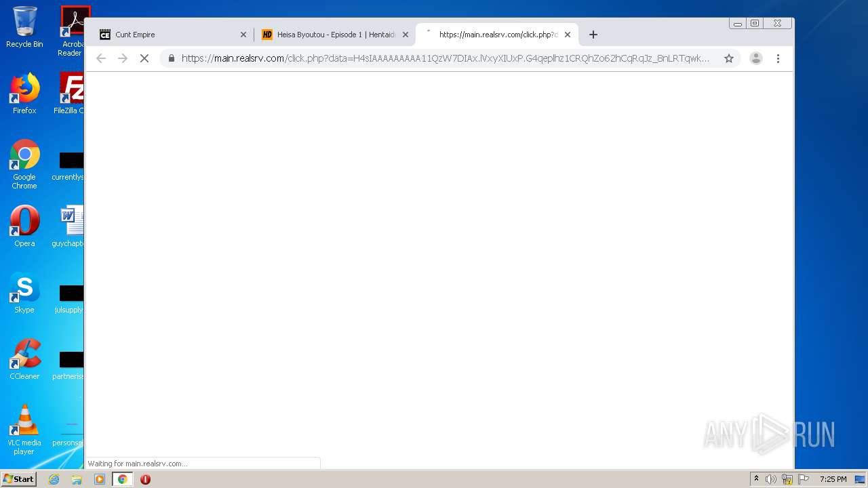The width and height of the screenshot is (868, 488).
Task: Open the Chrome profile avatar menu
Action: click(x=756, y=58)
